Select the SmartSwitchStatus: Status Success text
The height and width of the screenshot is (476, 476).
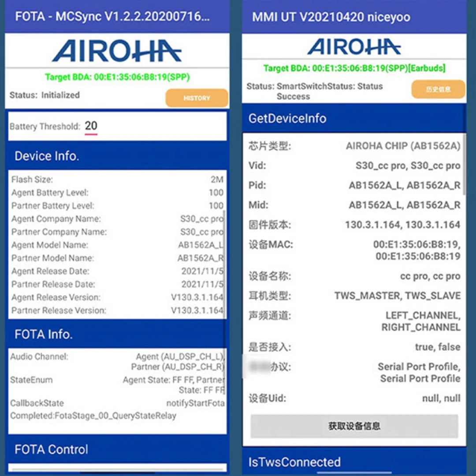(329, 91)
